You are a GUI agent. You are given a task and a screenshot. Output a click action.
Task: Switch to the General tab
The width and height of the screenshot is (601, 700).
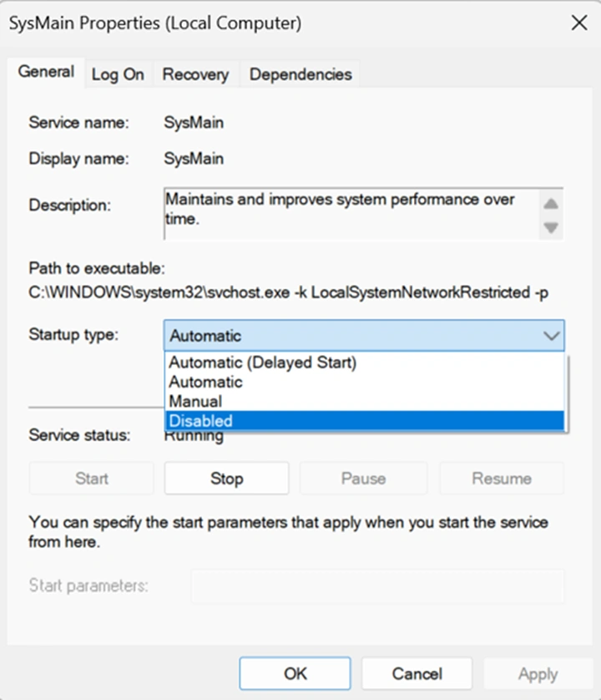[46, 73]
